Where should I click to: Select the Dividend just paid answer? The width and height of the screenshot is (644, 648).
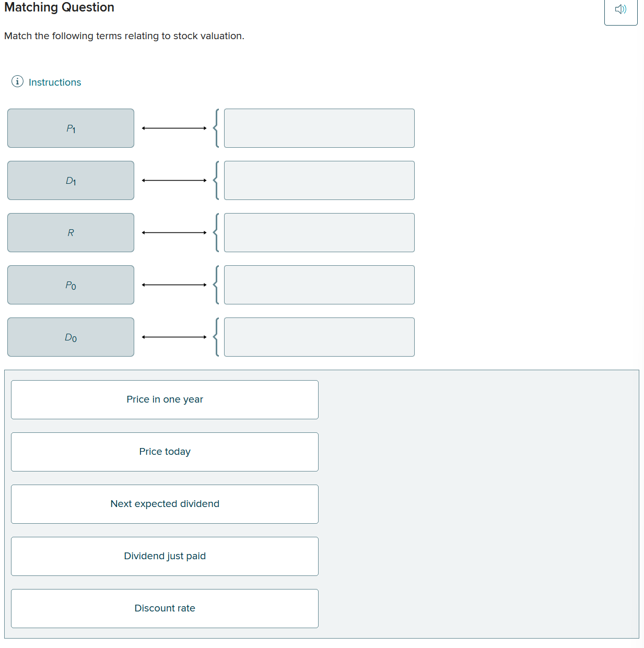point(165,556)
